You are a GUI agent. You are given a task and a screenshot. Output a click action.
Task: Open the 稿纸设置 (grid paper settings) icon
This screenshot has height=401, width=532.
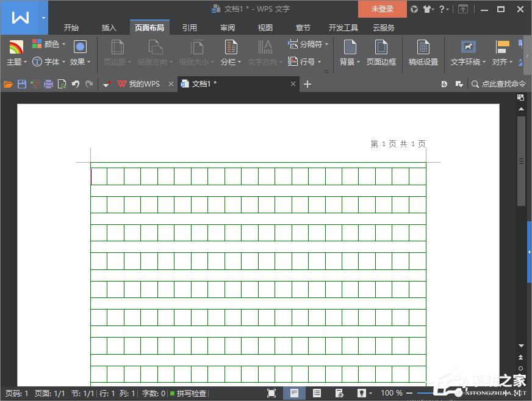[423, 52]
